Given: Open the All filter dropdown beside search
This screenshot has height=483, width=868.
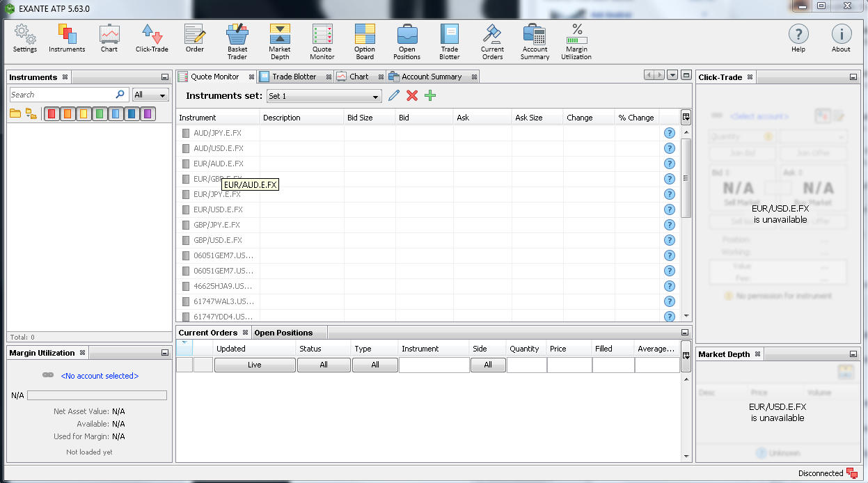Looking at the screenshot, I should [150, 94].
